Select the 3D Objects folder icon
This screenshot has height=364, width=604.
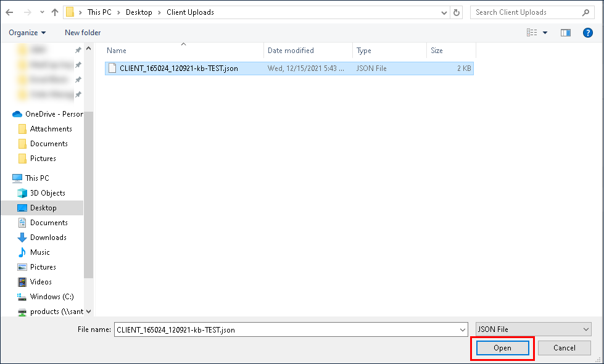click(22, 193)
